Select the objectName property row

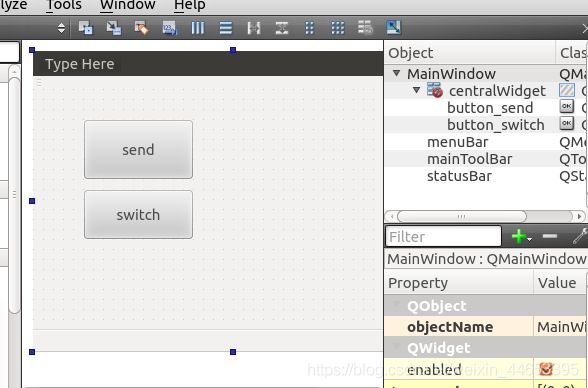coord(486,327)
